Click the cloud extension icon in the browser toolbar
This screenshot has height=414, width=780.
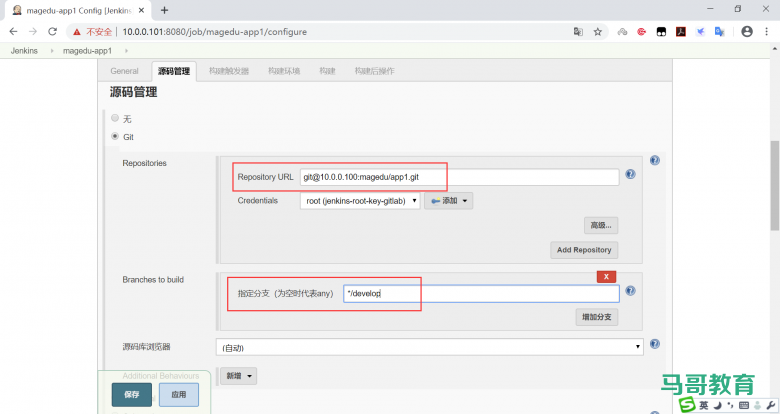point(622,32)
